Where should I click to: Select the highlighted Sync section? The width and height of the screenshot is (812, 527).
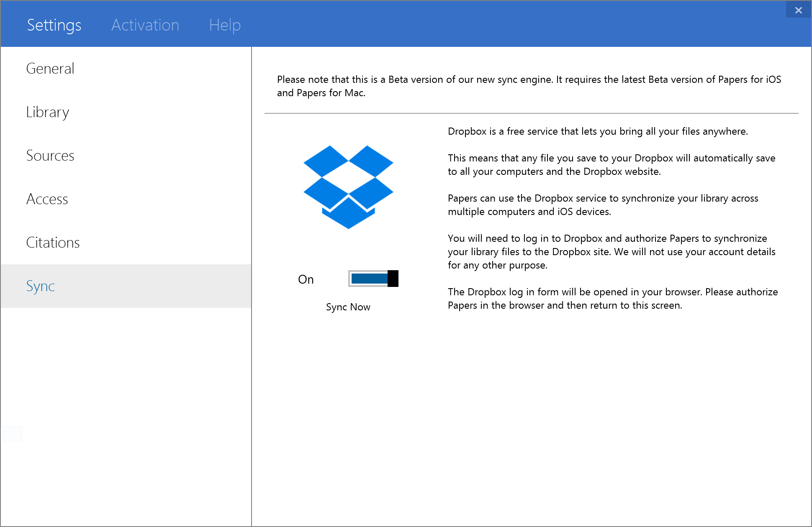click(x=40, y=286)
